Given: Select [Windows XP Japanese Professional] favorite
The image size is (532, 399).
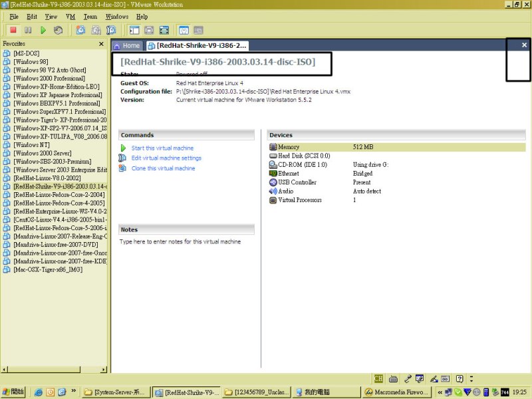Looking at the screenshot, I should pyautogui.click(x=58, y=95).
